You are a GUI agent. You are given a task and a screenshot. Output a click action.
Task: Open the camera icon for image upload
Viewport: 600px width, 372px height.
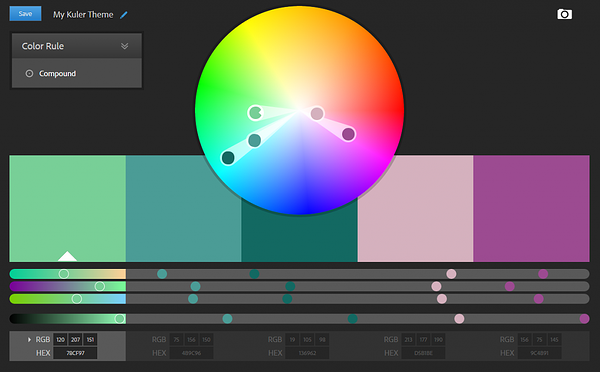[x=564, y=14]
